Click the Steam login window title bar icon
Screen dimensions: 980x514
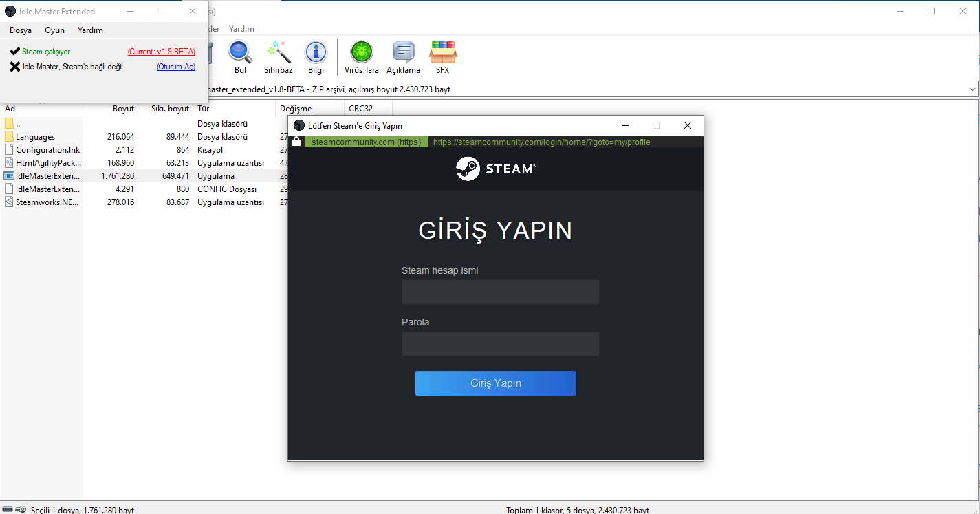tap(298, 125)
